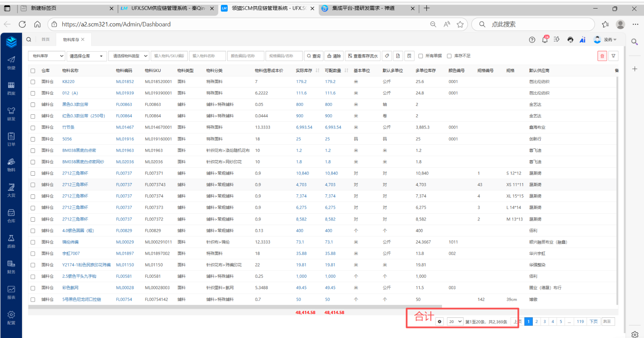
Task: Open the customer service headset icon
Action: pyautogui.click(x=570, y=39)
